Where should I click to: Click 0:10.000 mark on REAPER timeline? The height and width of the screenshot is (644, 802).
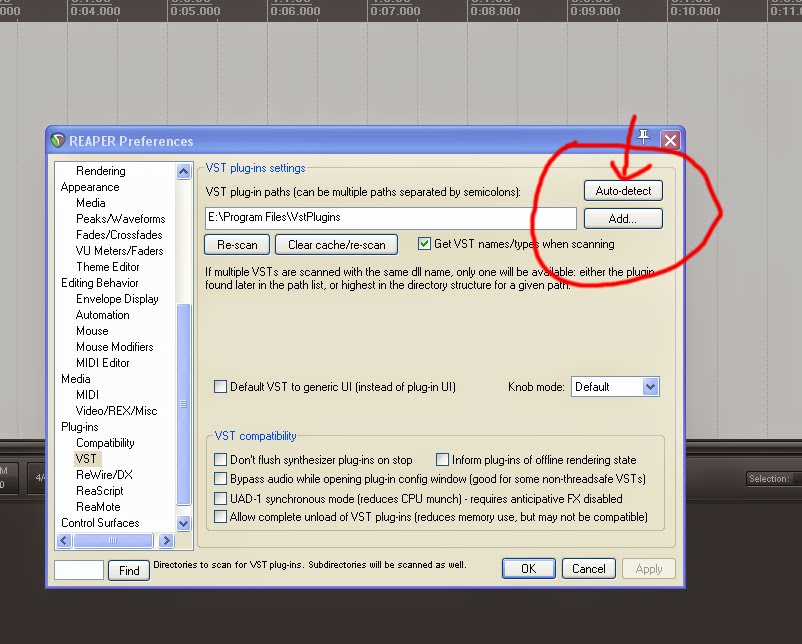695,11
